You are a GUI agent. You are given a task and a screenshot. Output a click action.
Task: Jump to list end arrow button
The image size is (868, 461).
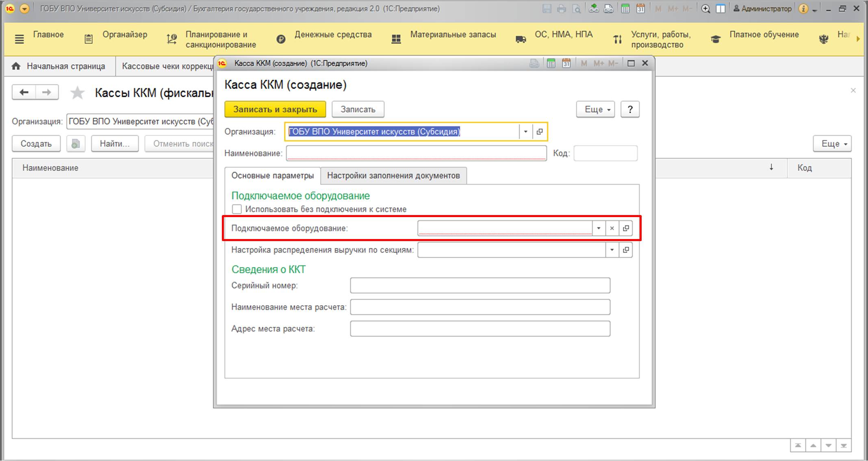844,446
